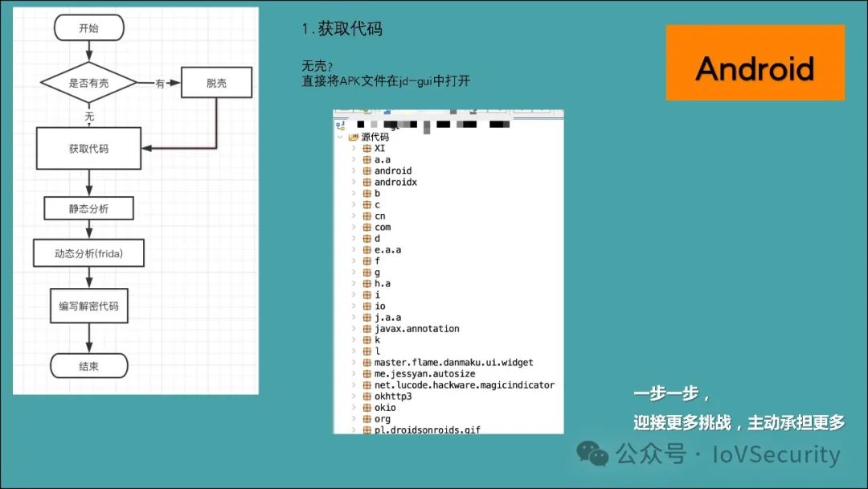Click the 结束 end node
The height and width of the screenshot is (489, 868).
pos(88,366)
